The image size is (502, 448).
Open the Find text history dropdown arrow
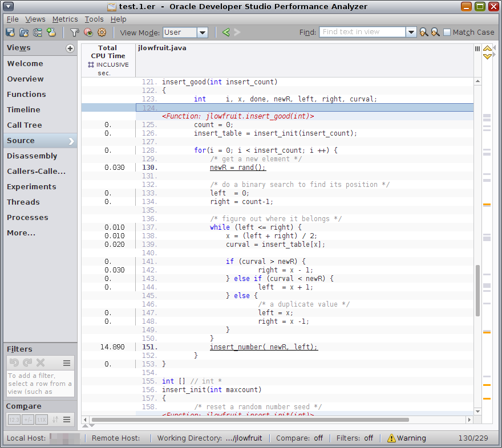[x=411, y=32]
